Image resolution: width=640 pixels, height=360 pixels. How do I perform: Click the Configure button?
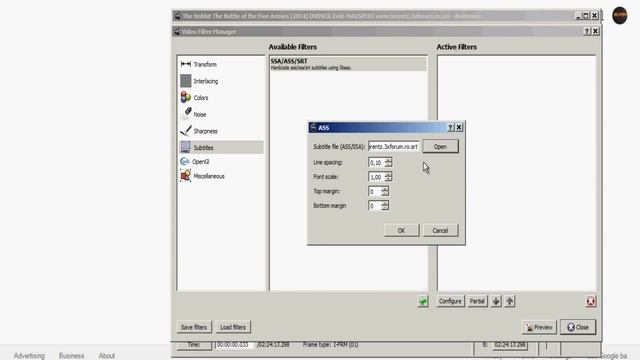click(450, 301)
